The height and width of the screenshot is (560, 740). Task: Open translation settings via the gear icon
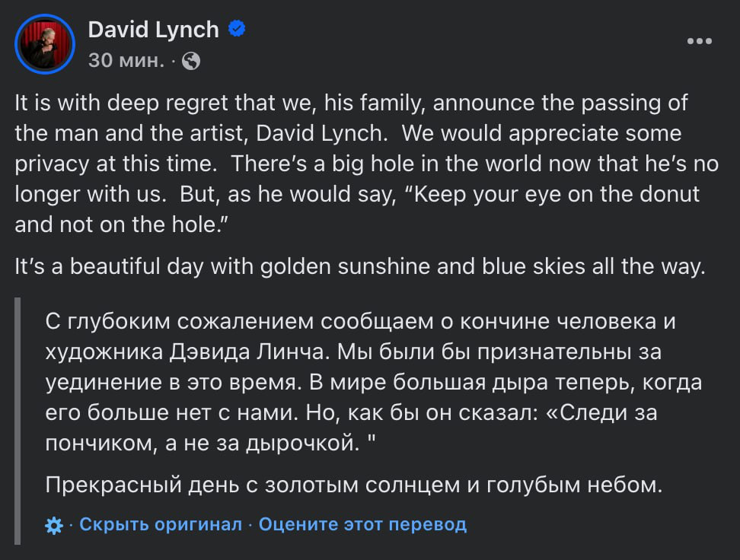52,524
